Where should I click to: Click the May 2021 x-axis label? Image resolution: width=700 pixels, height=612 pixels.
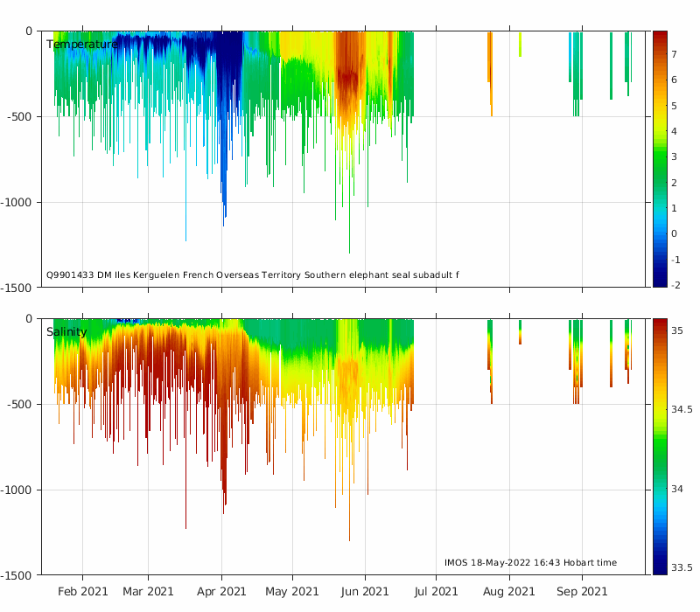(x=292, y=592)
